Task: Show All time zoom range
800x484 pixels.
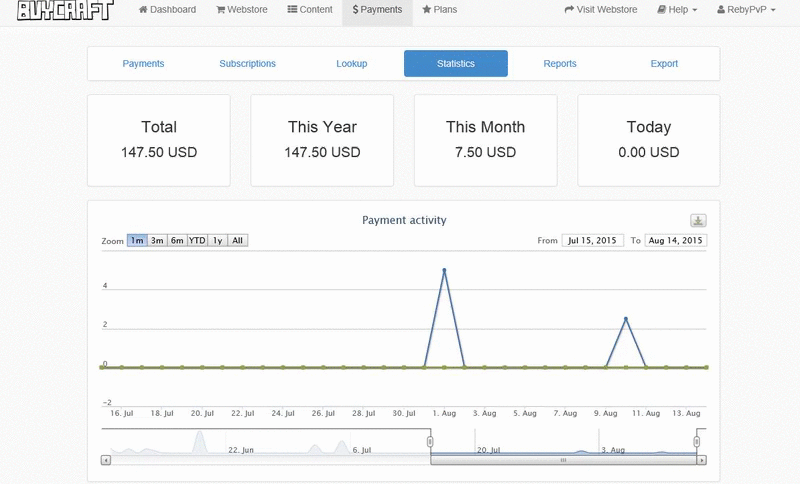Action: click(x=238, y=241)
